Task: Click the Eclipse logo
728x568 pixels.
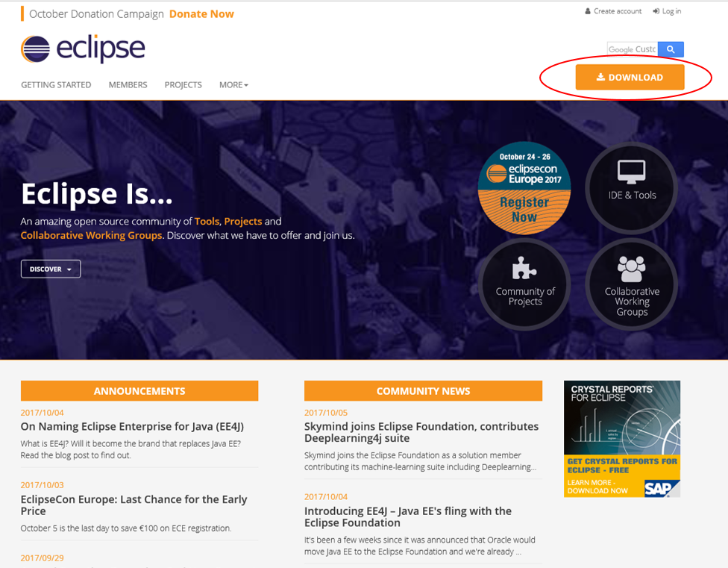Action: (83, 49)
